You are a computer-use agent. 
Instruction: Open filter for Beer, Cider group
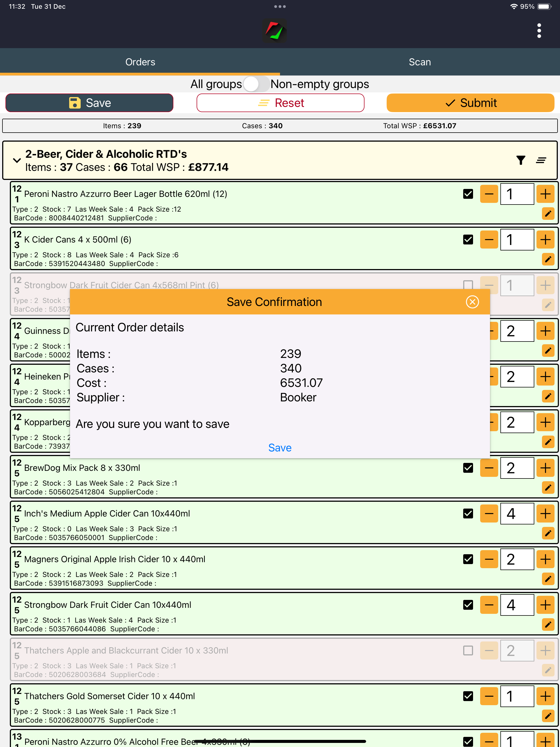(x=521, y=160)
